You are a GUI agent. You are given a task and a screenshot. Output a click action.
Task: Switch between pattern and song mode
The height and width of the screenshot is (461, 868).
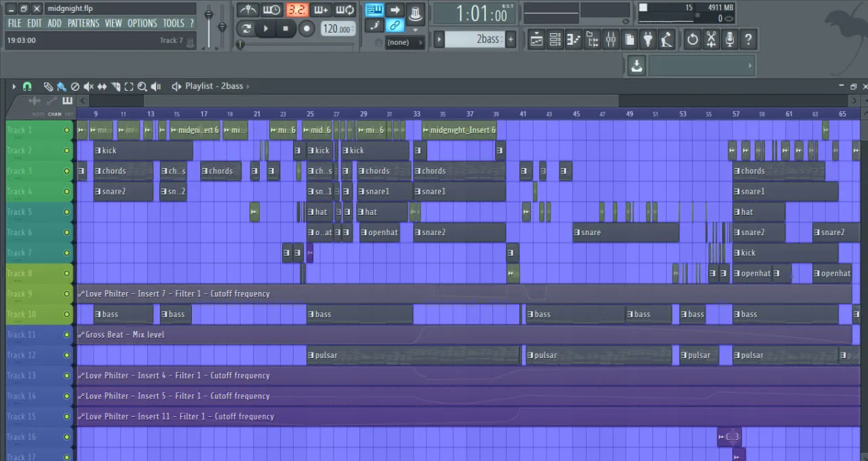[246, 28]
